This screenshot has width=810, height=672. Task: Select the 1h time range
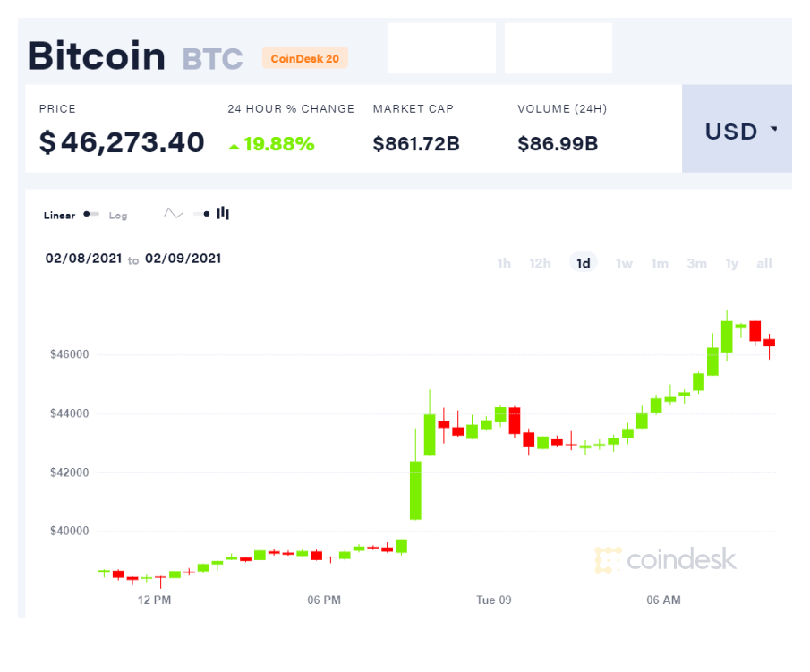click(504, 263)
